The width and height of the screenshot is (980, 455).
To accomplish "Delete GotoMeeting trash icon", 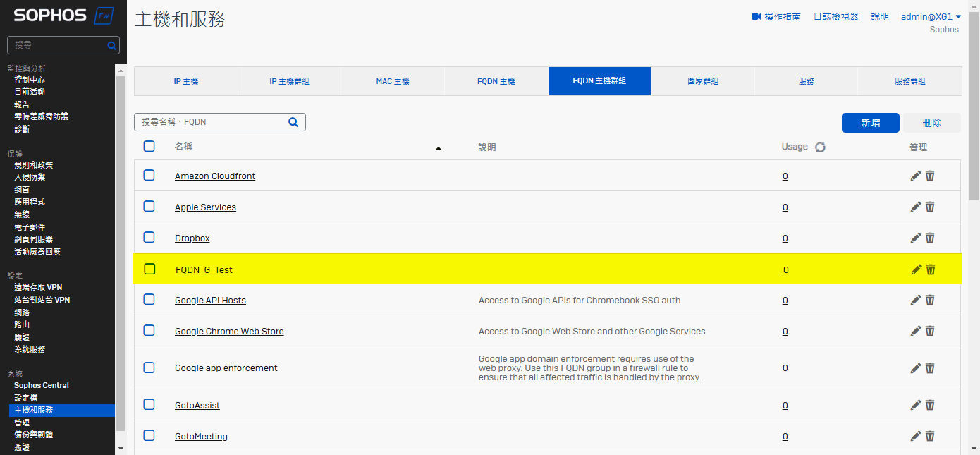I will click(x=930, y=436).
